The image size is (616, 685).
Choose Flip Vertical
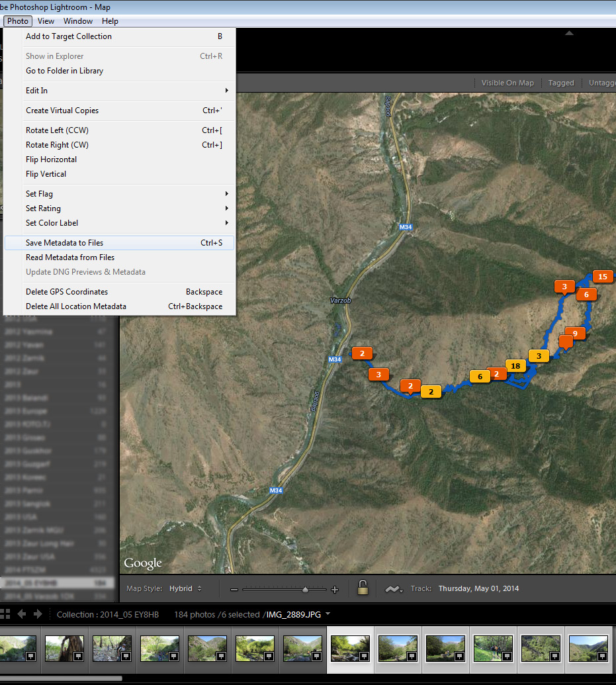coord(119,174)
